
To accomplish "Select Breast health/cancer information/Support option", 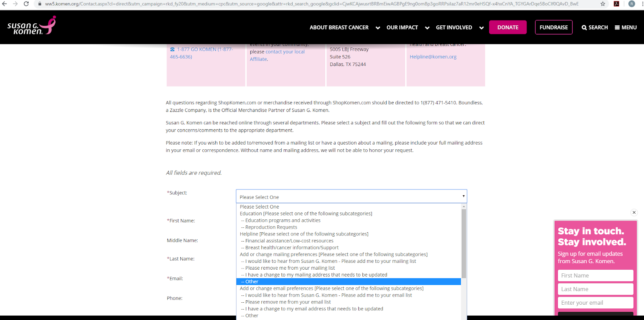I will pos(349,248).
